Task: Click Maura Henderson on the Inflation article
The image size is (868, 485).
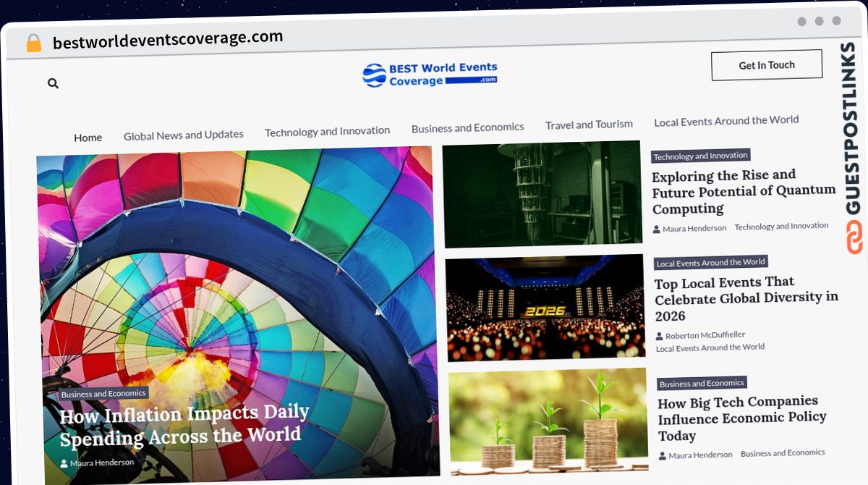Action: [102, 463]
